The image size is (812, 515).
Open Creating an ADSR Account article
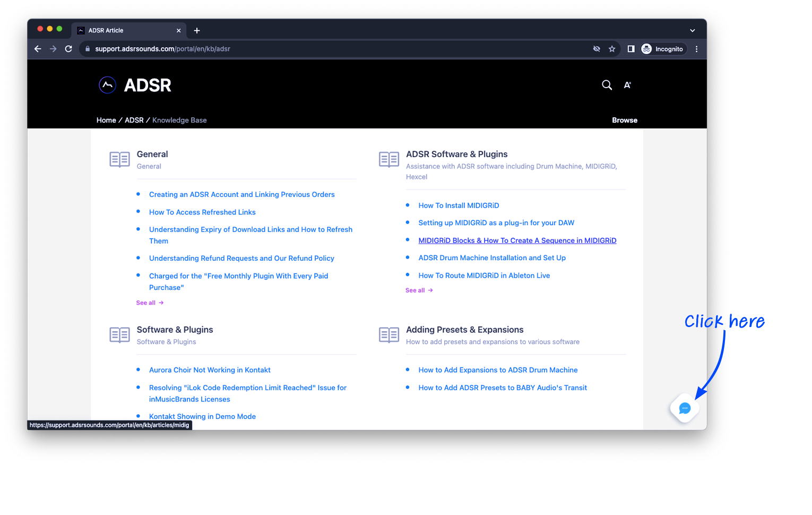pyautogui.click(x=241, y=194)
